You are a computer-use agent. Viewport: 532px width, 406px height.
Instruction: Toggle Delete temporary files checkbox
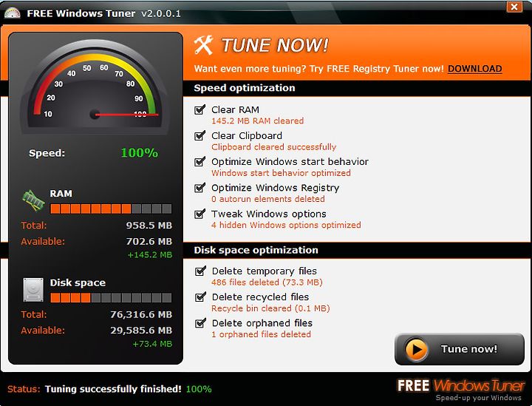[200, 271]
